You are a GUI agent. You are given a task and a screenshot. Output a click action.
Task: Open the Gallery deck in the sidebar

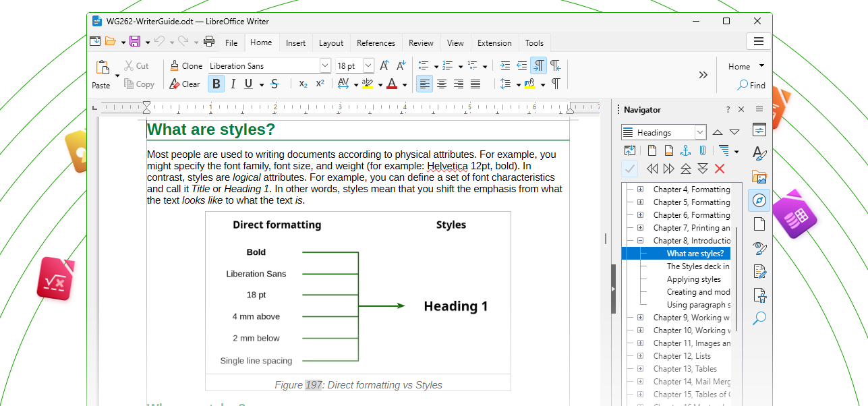point(759,177)
